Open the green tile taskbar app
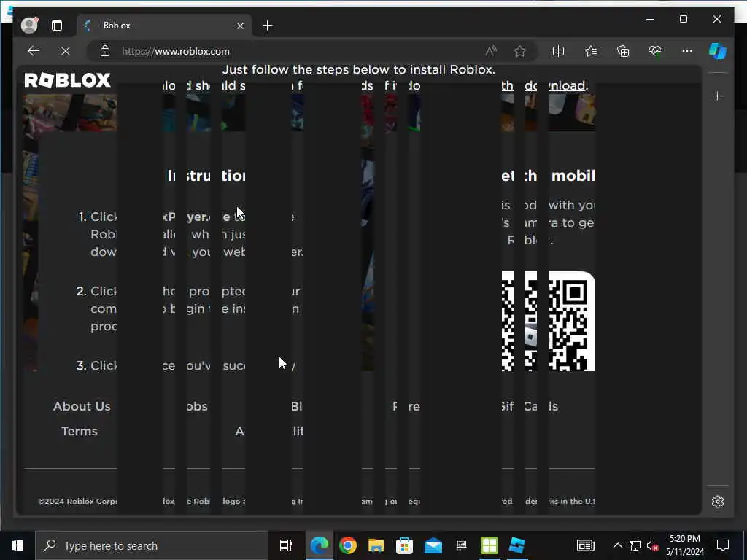 489,545
